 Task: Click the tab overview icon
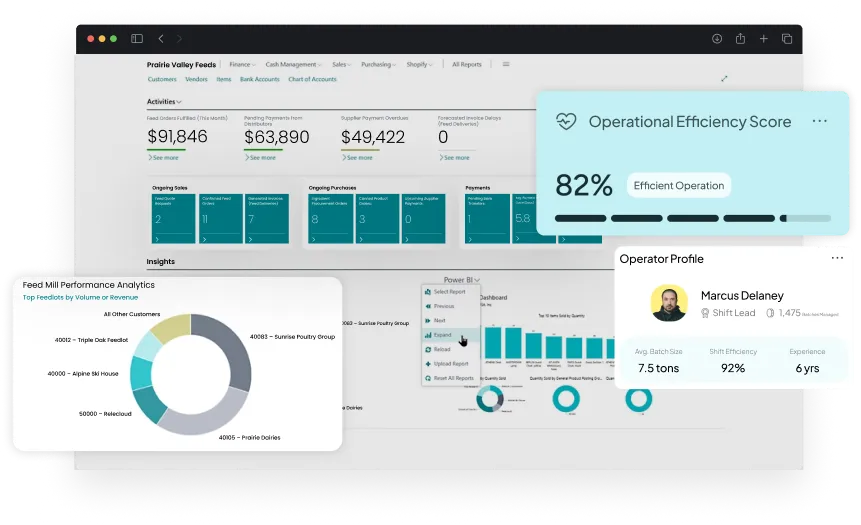click(787, 39)
